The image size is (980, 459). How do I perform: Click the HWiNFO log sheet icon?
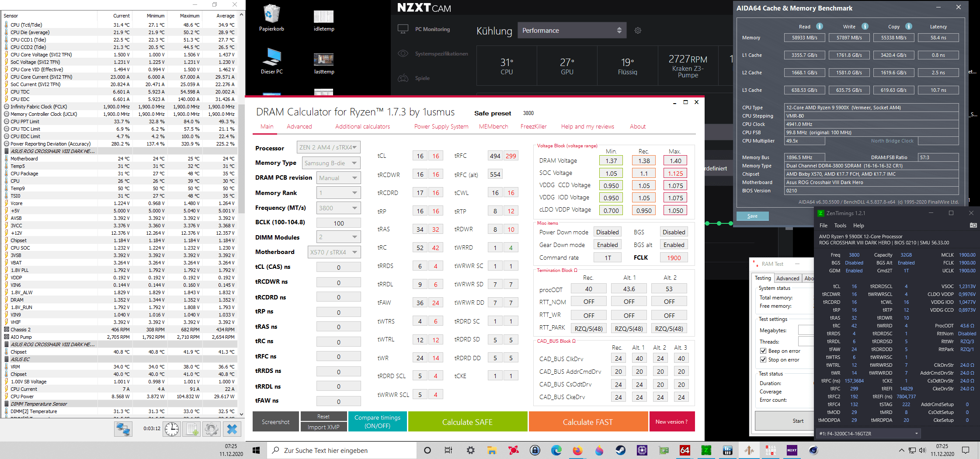click(192, 429)
